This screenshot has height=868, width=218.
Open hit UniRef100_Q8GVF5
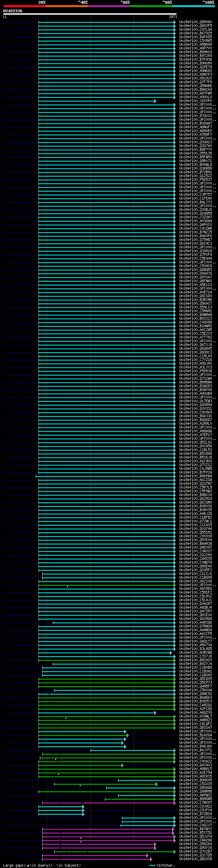196,26
